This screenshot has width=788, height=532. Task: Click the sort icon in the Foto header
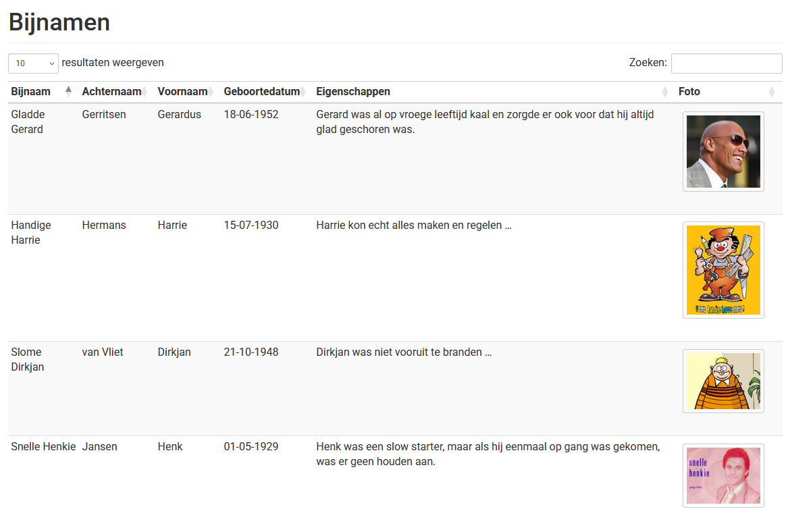pos(771,92)
